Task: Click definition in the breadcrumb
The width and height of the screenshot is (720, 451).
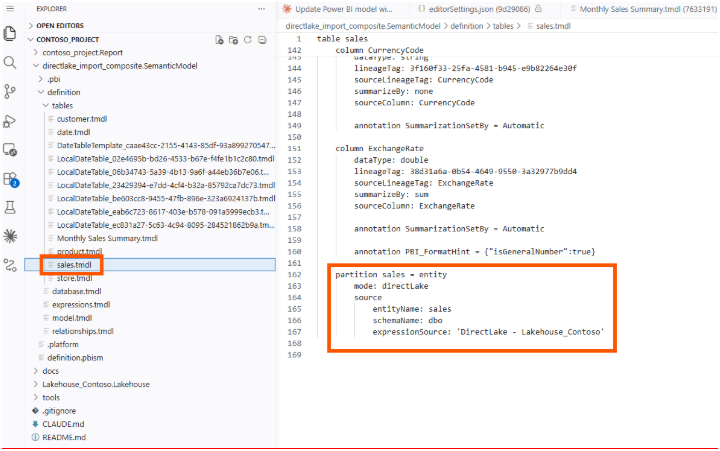Action: [x=467, y=26]
